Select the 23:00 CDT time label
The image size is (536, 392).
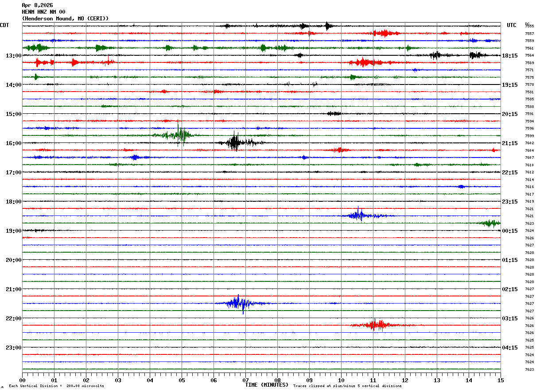pos(13,348)
